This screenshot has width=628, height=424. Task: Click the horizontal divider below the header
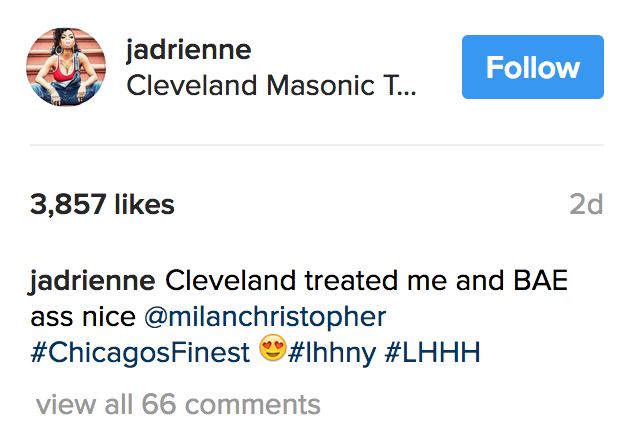(316, 145)
